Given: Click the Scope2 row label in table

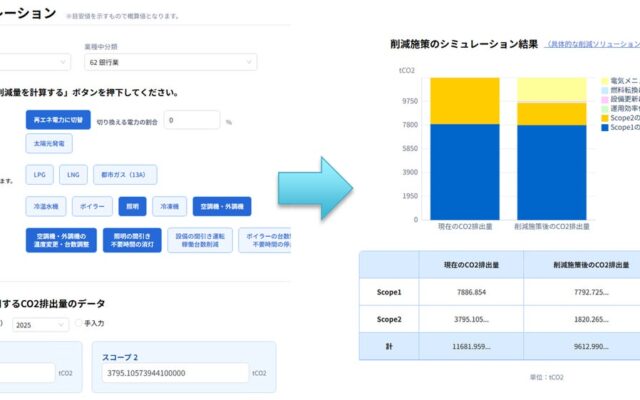Looking at the screenshot, I should [389, 319].
